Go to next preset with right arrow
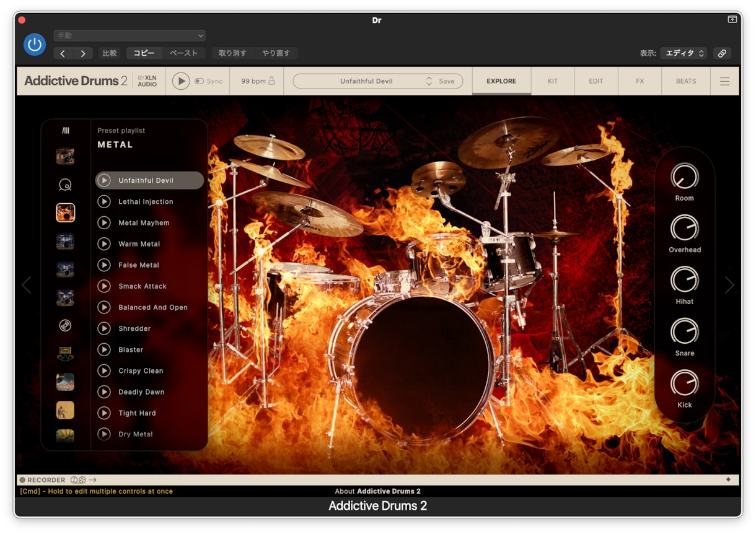 (83, 53)
